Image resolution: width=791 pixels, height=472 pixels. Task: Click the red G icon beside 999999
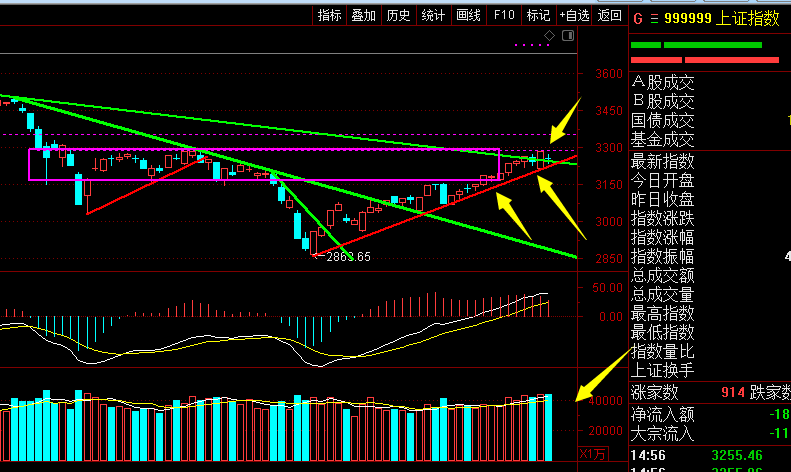click(638, 19)
